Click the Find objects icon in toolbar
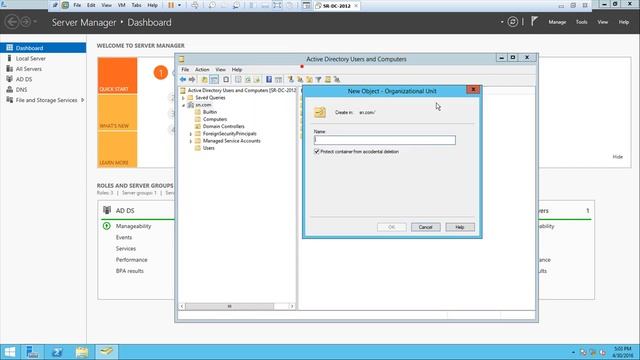Image resolution: width=640 pixels, height=360 pixels. pyautogui.click(x=328, y=80)
